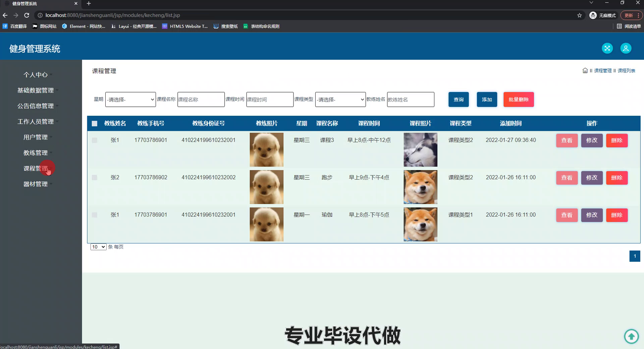644x349 pixels.
Task: Open the browser tab search chevron
Action: pyautogui.click(x=591, y=3)
